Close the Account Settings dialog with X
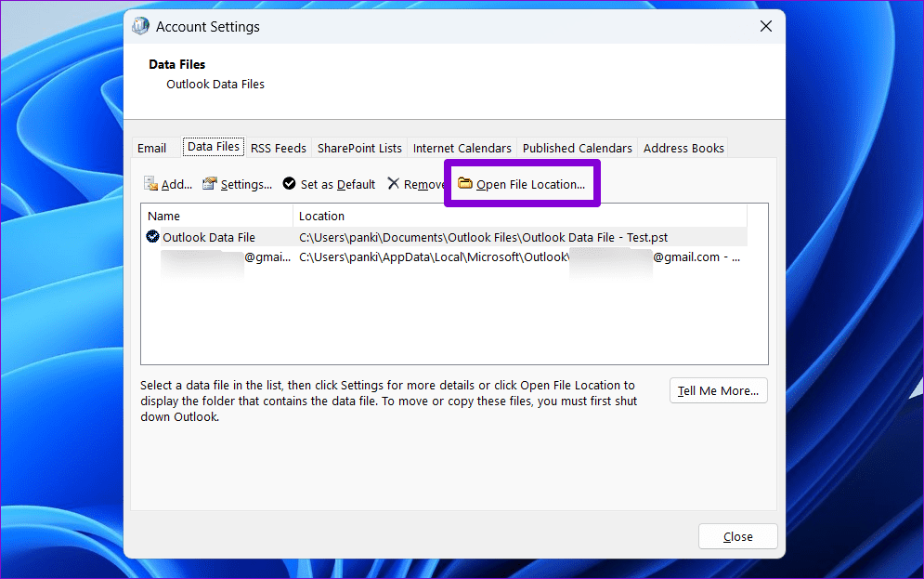The image size is (924, 579). point(765,26)
